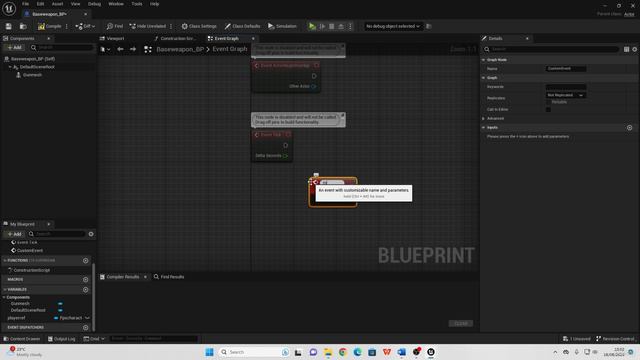This screenshot has height=360, width=640.
Task: Open the Debug menu
Action: [x=94, y=4]
